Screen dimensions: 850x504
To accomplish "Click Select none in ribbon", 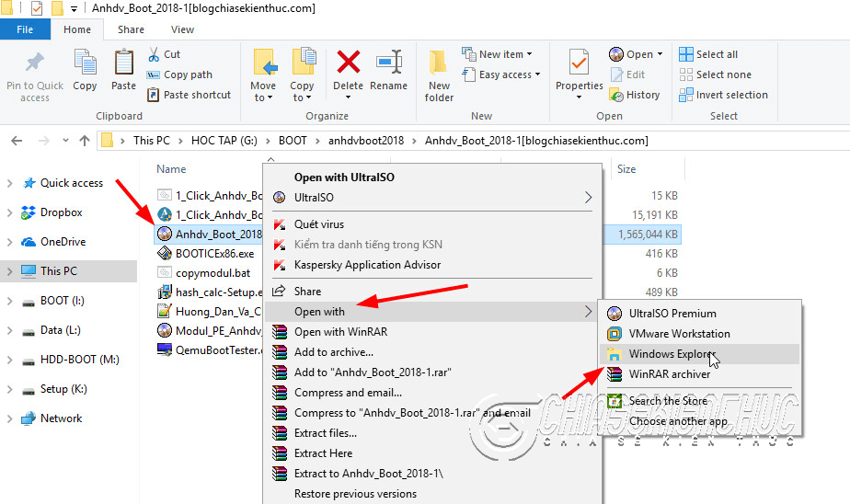I will (x=715, y=74).
